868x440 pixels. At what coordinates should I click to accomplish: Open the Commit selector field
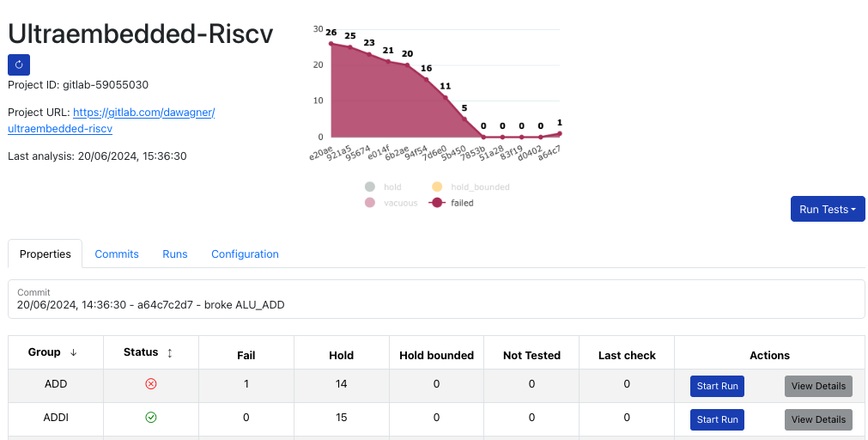(x=436, y=299)
